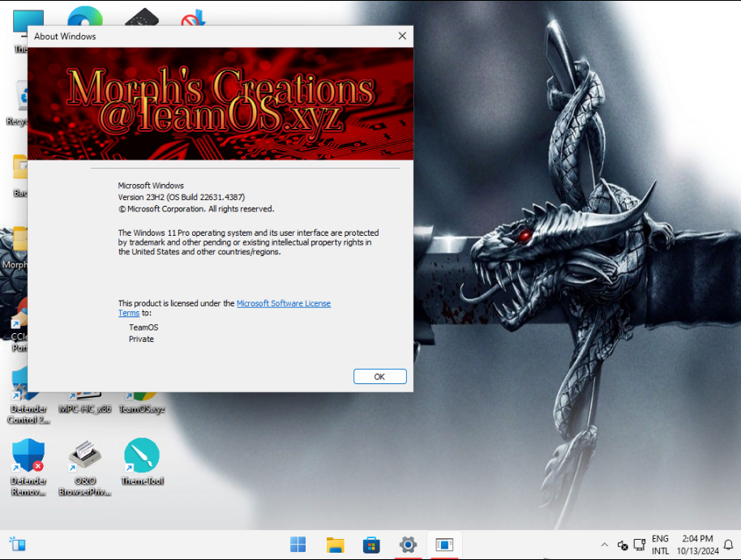Select the TeamOS.xyz desktop shortcut
This screenshot has width=741, height=560.
[142, 404]
